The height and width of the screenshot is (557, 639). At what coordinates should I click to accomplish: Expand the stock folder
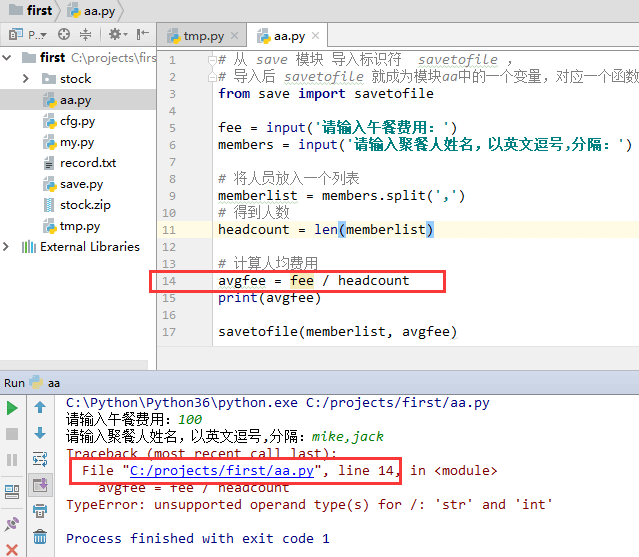26,78
